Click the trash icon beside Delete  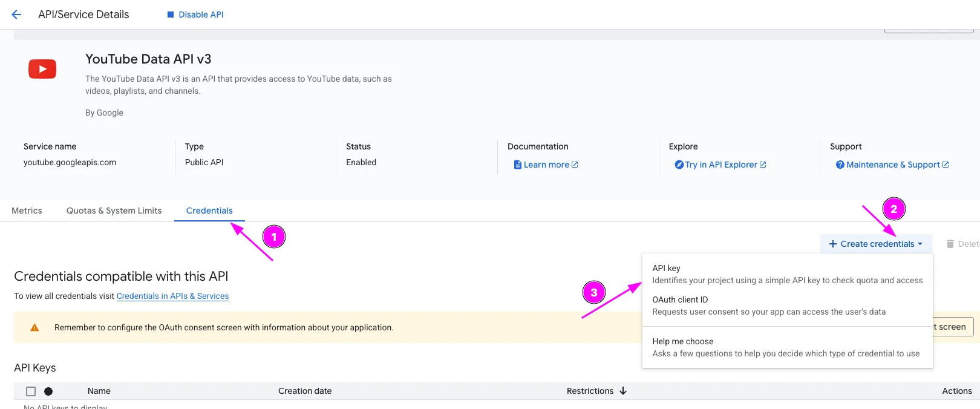950,244
